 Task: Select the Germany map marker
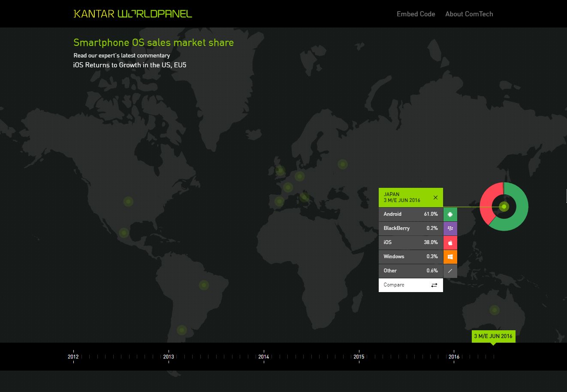(x=300, y=176)
